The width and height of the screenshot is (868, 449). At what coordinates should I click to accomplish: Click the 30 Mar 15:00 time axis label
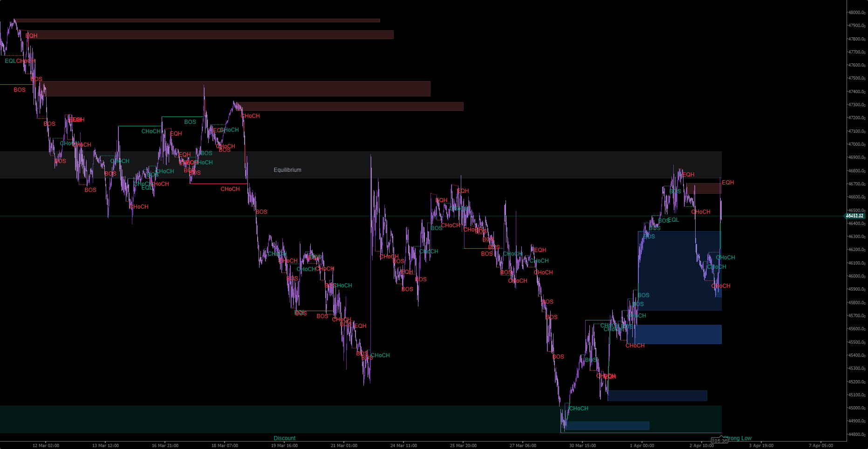click(x=582, y=446)
